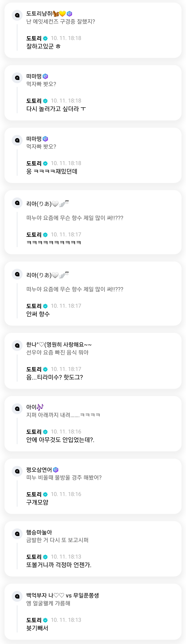Click timestamp above 또볼거니까 걱정마 reply
The image size is (186, 644).
pos(66,557)
